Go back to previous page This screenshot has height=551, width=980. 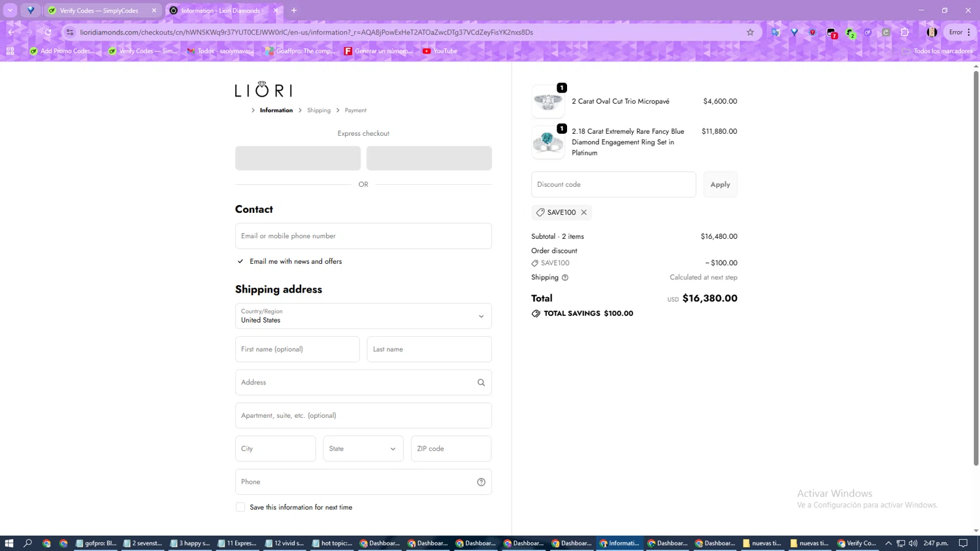12,32
